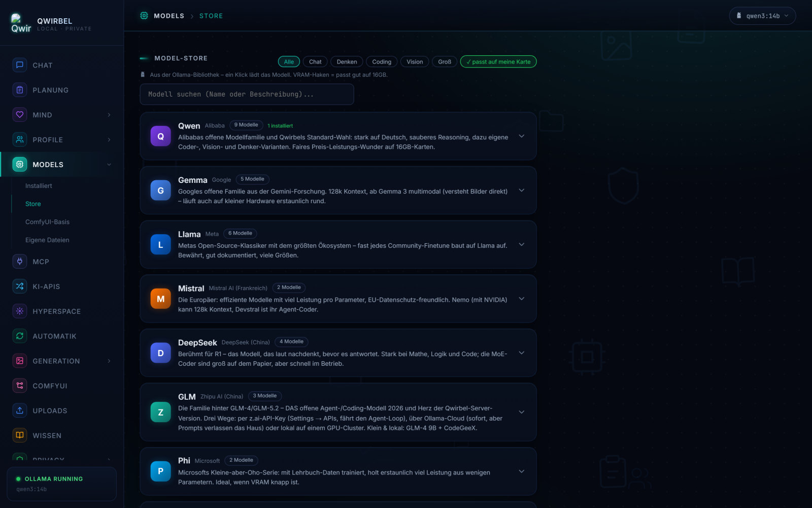Viewport: 812px width, 508px height.
Task: Collapse the Models sidebar section chevron
Action: pos(109,165)
